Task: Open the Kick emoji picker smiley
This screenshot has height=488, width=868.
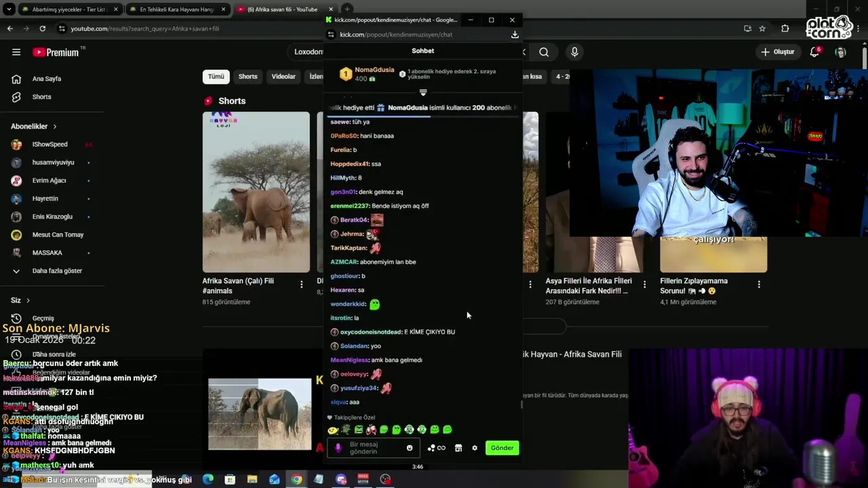Action: tap(410, 448)
